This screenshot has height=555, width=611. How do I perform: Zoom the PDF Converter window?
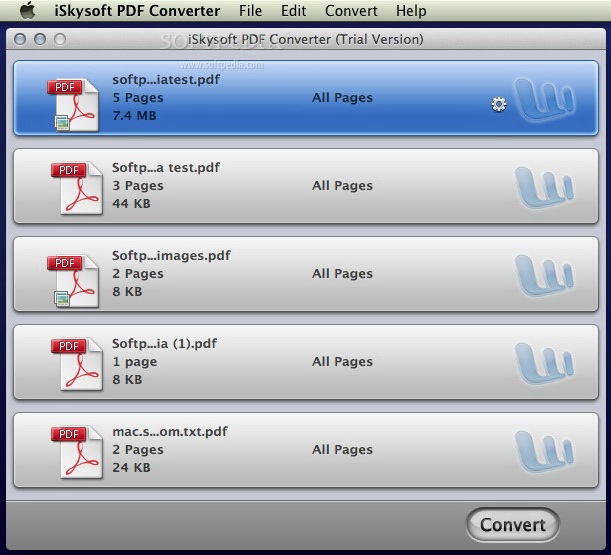click(x=60, y=39)
